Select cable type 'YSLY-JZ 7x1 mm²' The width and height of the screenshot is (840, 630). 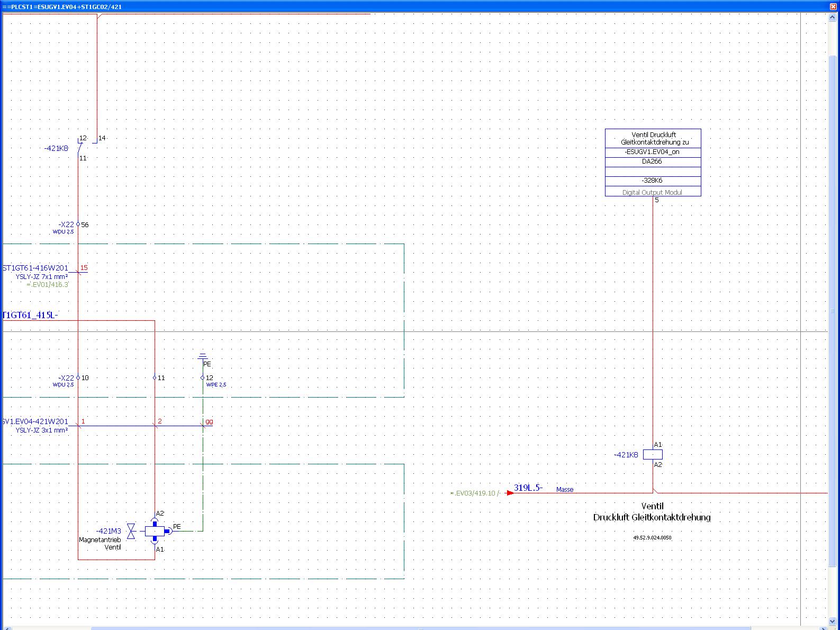(x=42, y=276)
